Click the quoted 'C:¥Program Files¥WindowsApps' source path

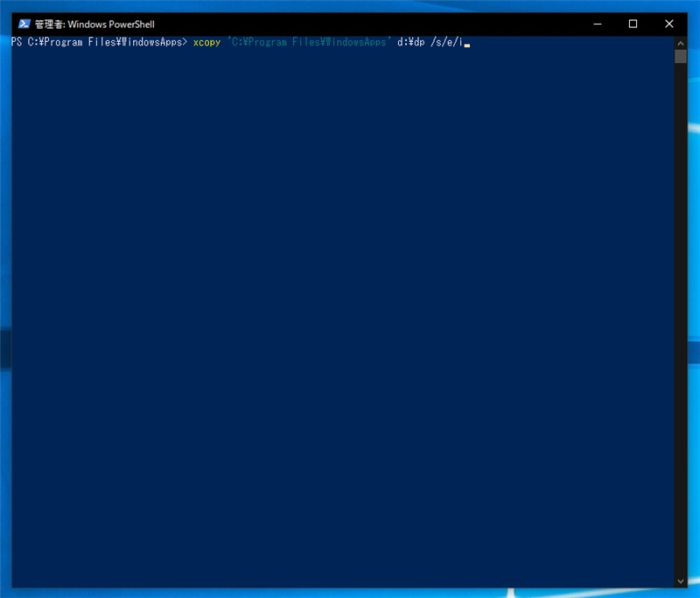(310, 42)
